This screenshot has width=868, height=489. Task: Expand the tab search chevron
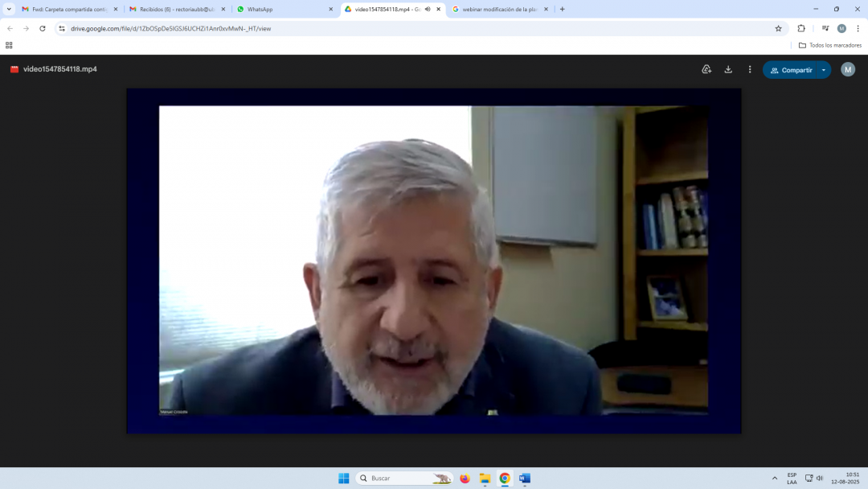coord(9,10)
